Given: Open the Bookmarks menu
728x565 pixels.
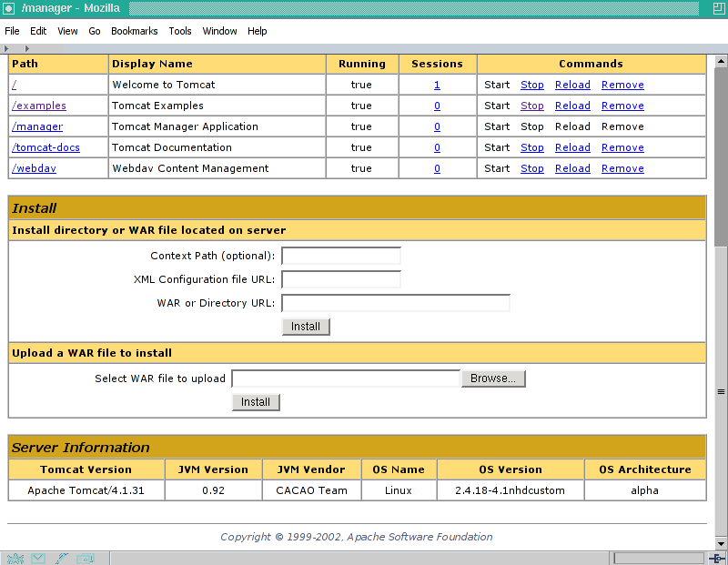Looking at the screenshot, I should (x=134, y=31).
